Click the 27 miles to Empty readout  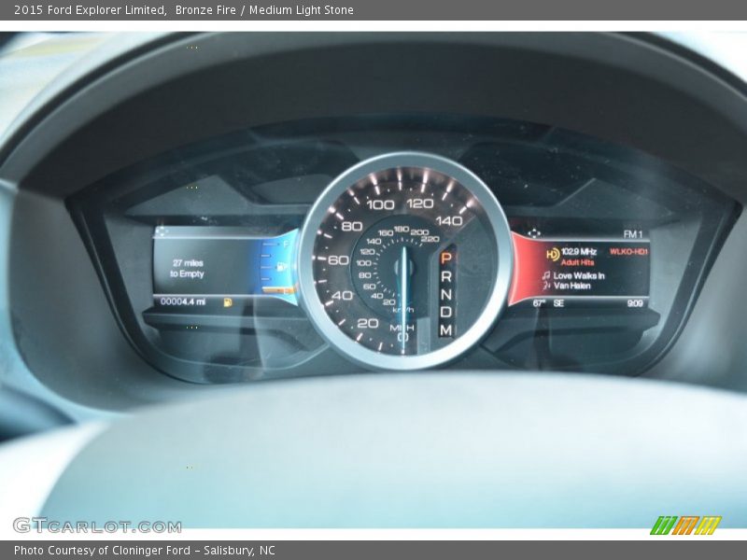coord(187,266)
